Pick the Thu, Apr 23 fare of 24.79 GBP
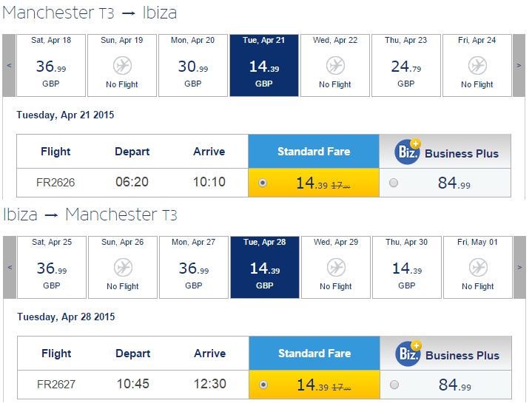Image resolution: width=532 pixels, height=409 pixels. click(405, 65)
